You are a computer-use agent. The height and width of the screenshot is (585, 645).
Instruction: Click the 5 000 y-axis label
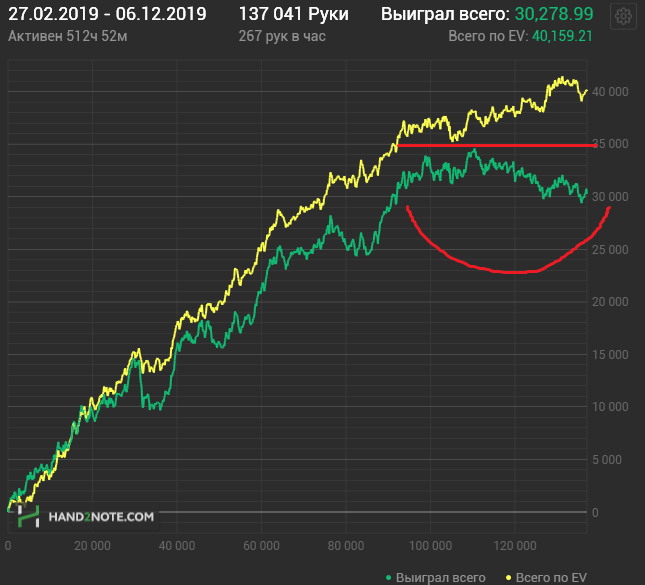[607, 460]
